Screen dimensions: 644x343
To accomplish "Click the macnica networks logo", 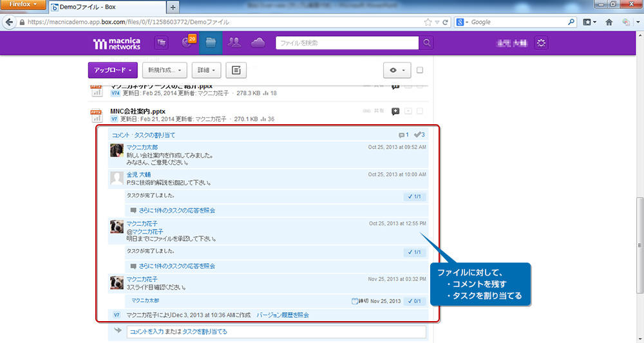I will (x=117, y=43).
